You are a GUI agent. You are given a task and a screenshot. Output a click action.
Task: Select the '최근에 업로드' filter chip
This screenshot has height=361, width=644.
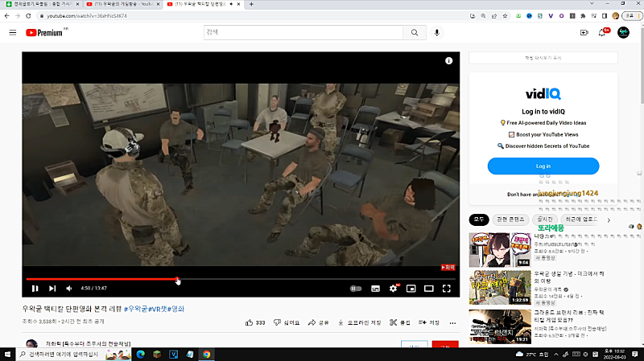[581, 219]
